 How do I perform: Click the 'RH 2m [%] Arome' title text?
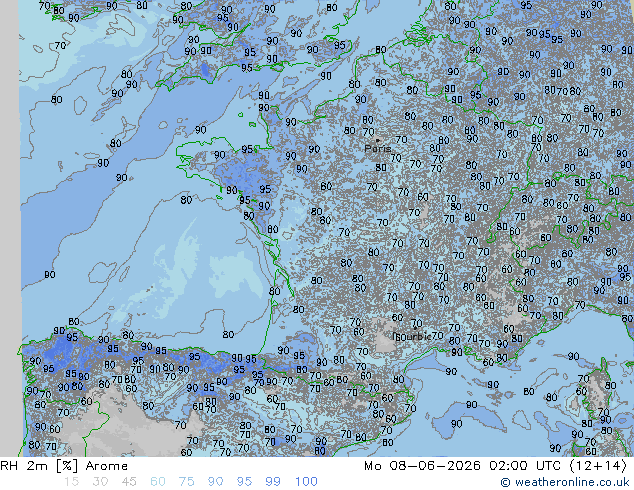click(x=64, y=466)
